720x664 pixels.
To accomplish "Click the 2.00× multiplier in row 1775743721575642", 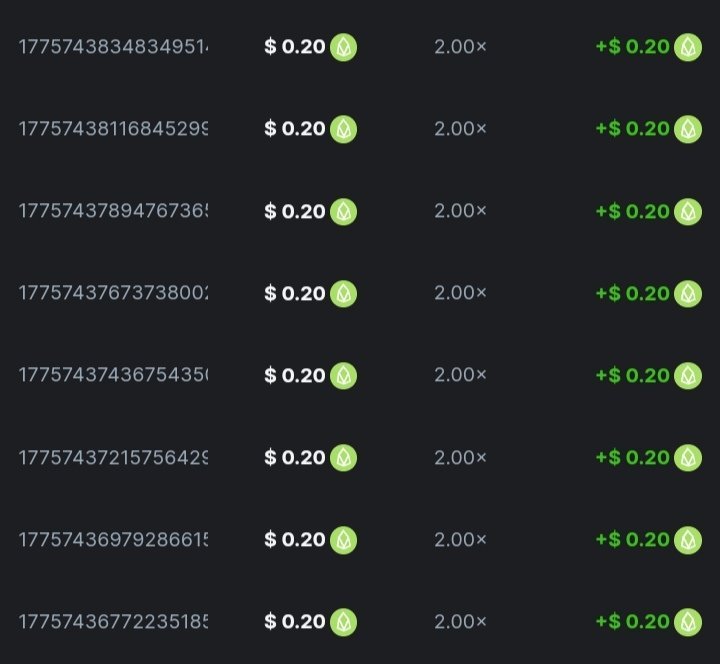I will 460,457.
